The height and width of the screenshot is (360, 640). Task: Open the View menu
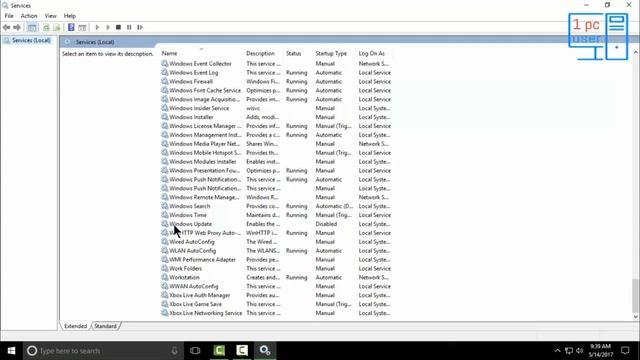click(x=51, y=16)
